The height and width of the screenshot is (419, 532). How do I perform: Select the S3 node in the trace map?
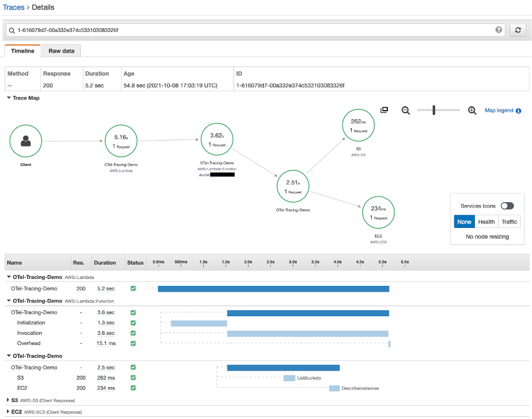pyautogui.click(x=358, y=125)
